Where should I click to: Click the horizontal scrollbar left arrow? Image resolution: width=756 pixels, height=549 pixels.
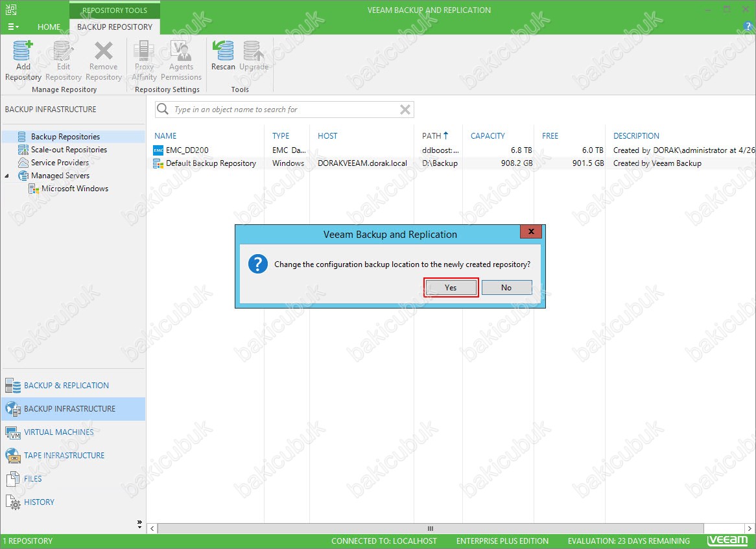point(152,529)
